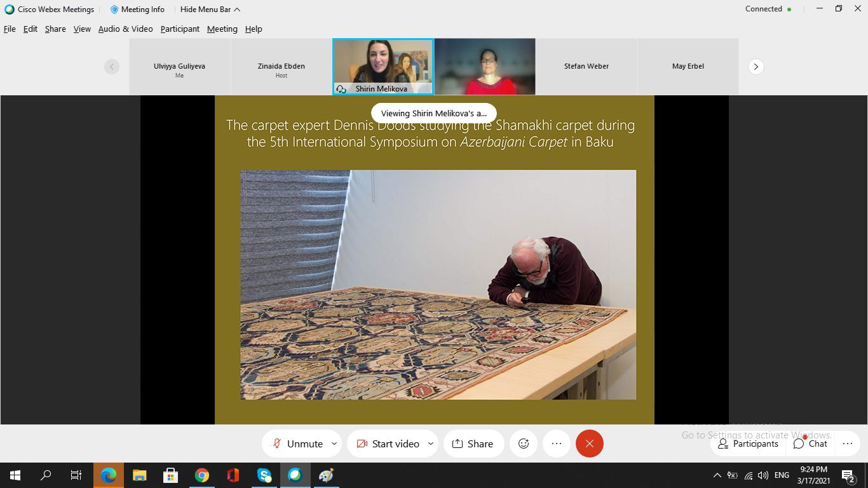Select Zinaida Ebden host tile
The width and height of the screenshot is (868, 488).
click(281, 66)
